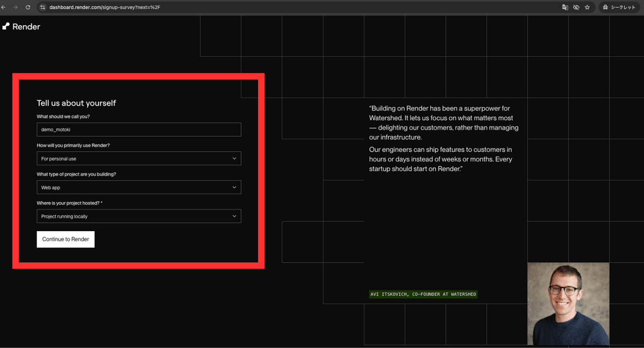Click the Avi Itskovich caption text

click(423, 294)
